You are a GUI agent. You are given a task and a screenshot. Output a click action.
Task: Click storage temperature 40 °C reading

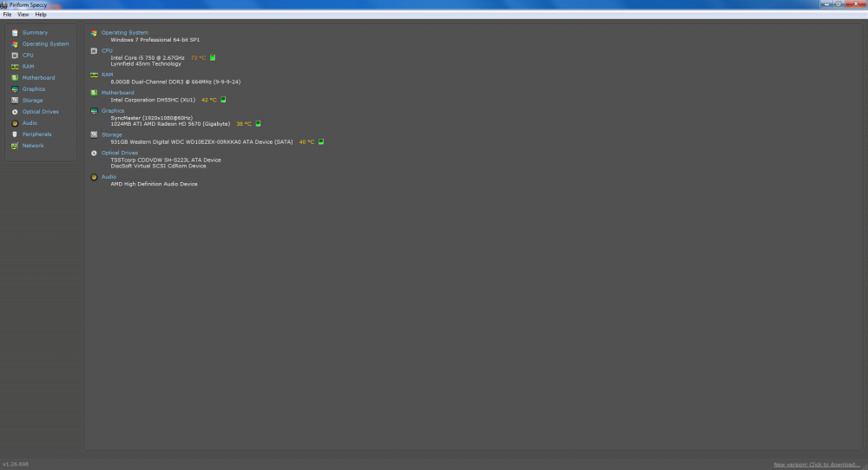(306, 142)
